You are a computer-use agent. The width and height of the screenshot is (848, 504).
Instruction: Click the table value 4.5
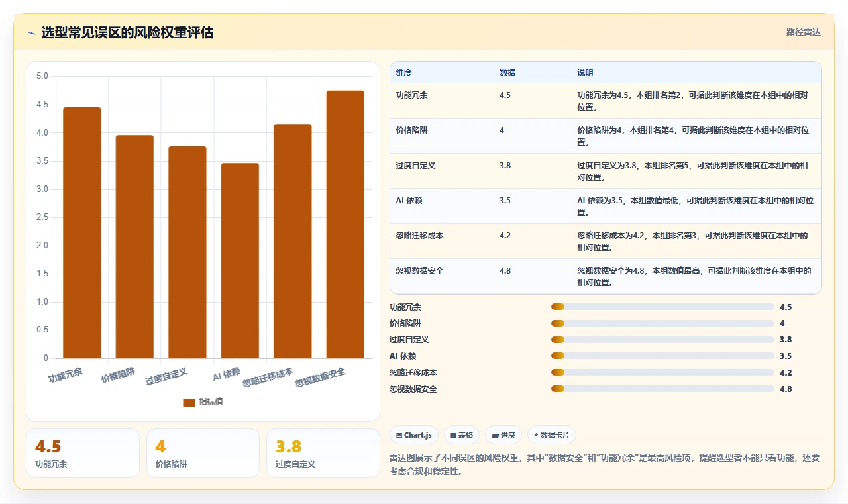pos(505,95)
